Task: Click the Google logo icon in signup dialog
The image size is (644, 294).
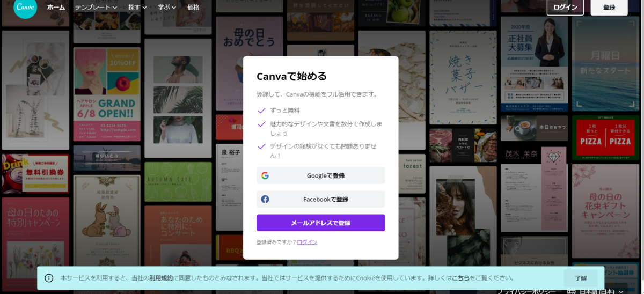Action: [x=265, y=175]
